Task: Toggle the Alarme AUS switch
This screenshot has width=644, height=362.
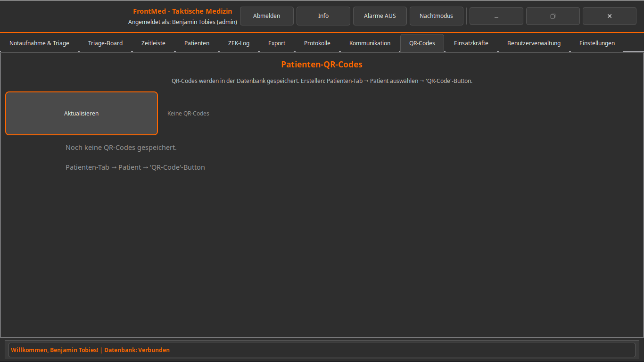Action: 380,16
